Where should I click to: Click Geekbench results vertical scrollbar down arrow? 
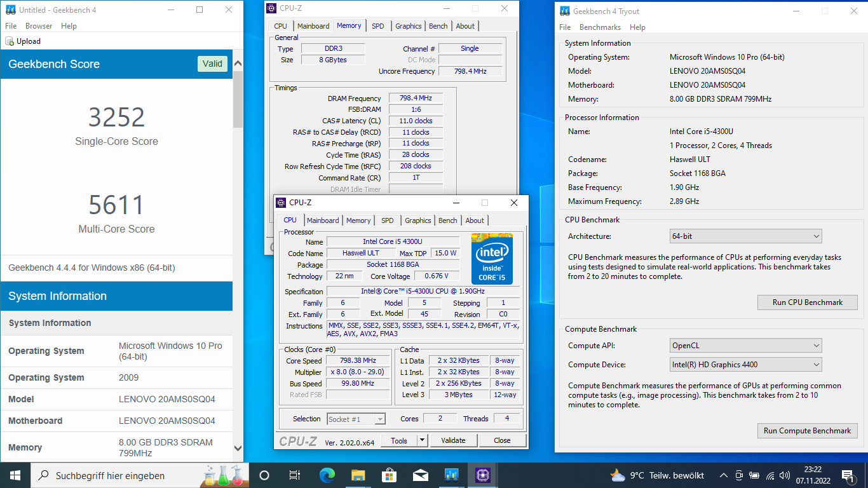coord(238,449)
